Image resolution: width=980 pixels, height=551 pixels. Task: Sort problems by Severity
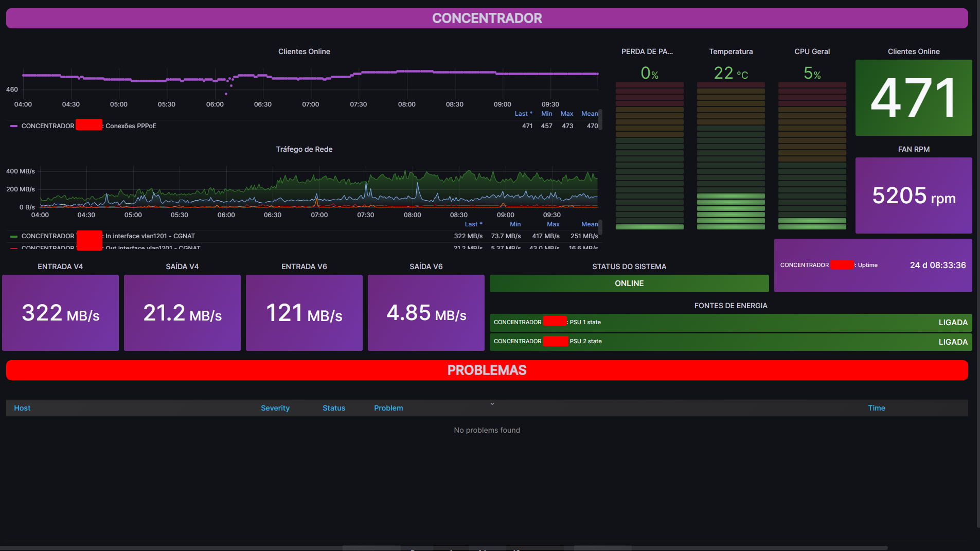pos(275,407)
